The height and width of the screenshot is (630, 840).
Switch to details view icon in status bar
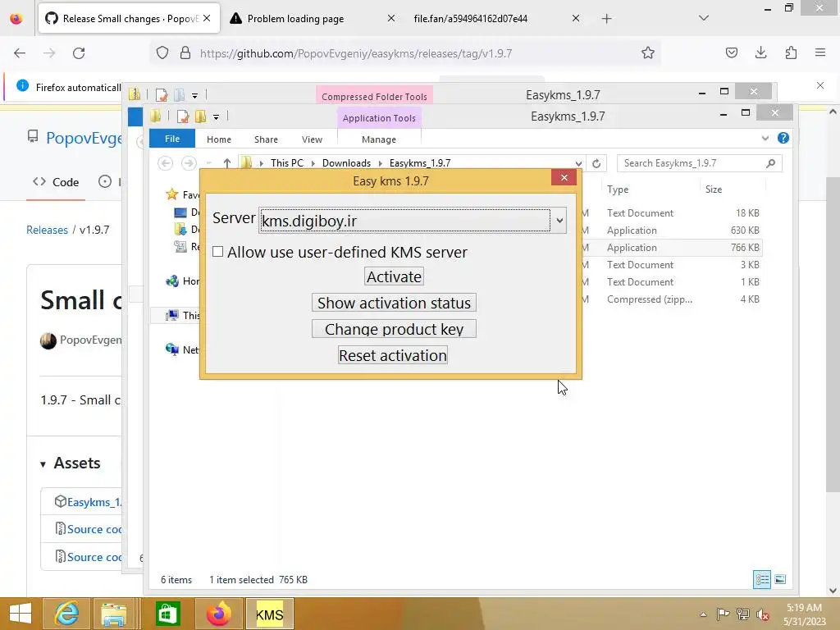762,579
